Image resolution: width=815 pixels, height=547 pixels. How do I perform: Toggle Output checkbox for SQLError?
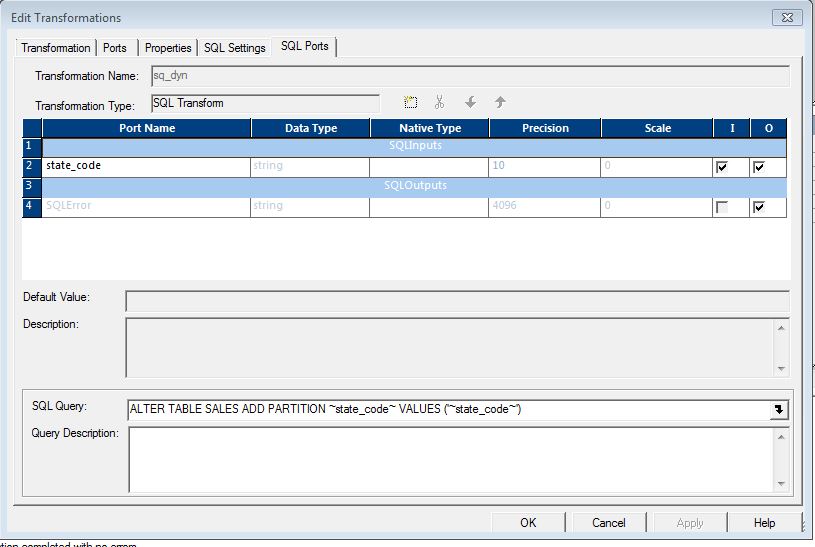pyautogui.click(x=759, y=207)
